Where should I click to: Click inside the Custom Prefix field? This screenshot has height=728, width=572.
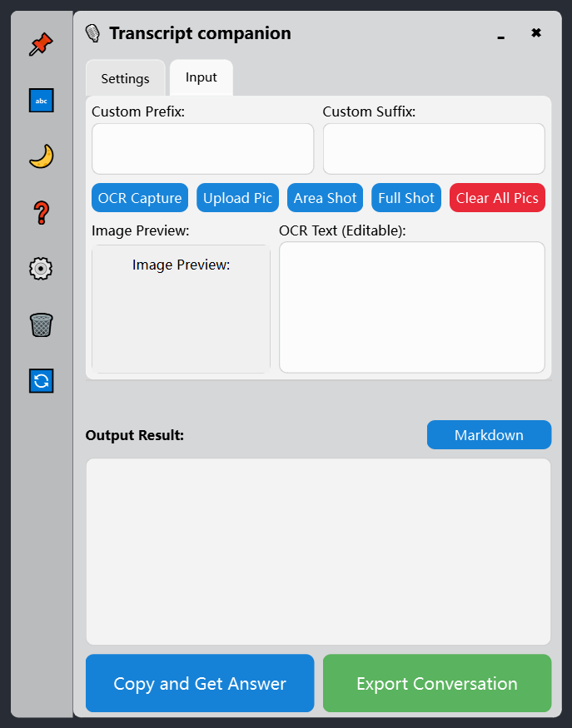[202, 148]
